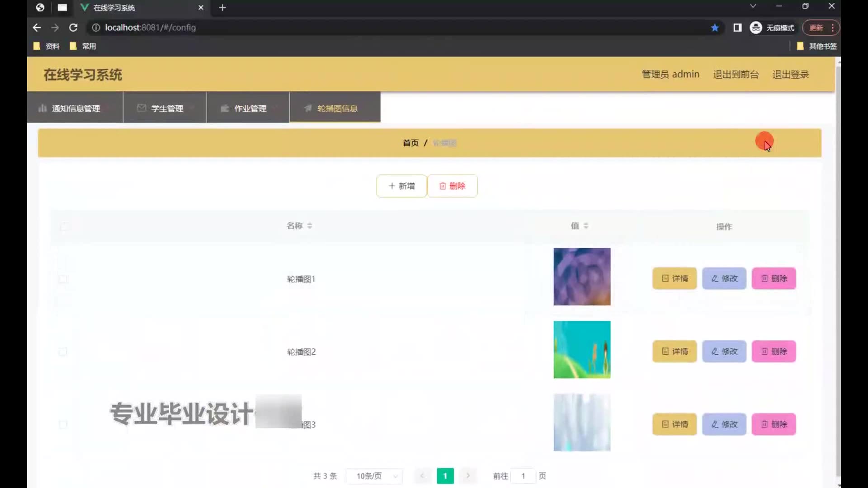Toggle the select-all checkbox in table header
This screenshot has height=488, width=868.
click(64, 226)
